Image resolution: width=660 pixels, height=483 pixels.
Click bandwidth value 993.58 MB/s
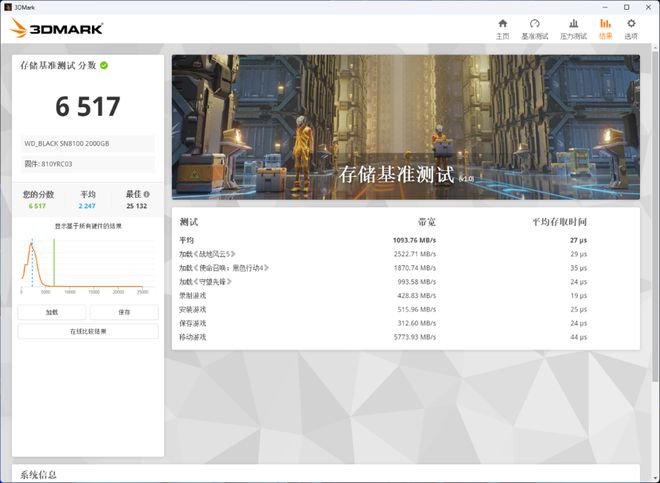pyautogui.click(x=417, y=282)
